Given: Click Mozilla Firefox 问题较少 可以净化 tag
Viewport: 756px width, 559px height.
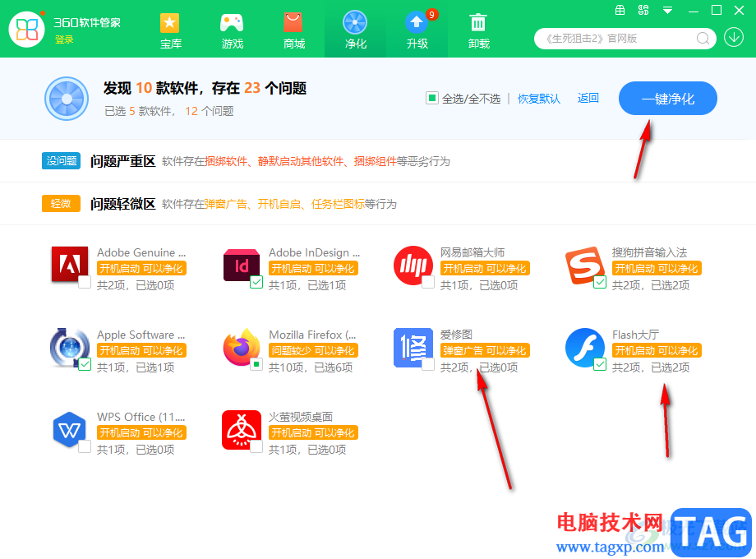Looking at the screenshot, I should pos(313,351).
